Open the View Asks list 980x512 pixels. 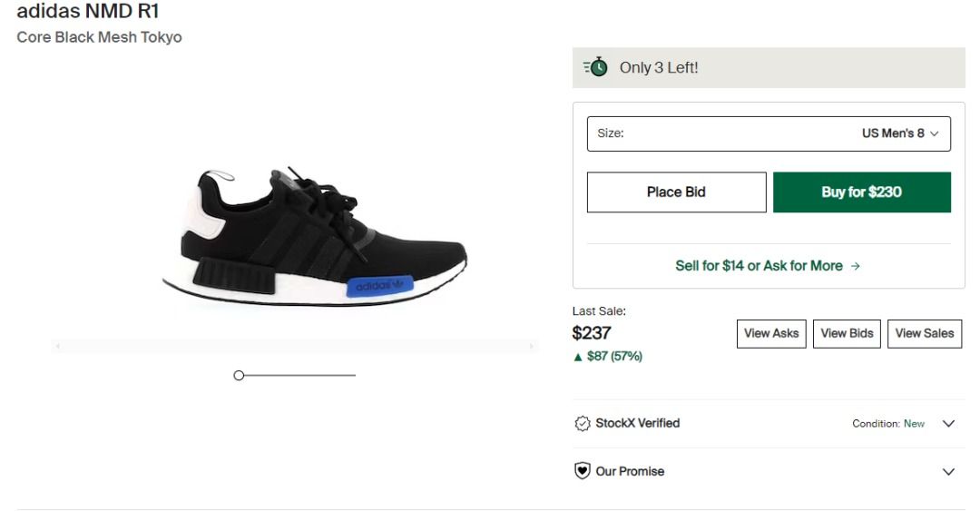coord(771,333)
